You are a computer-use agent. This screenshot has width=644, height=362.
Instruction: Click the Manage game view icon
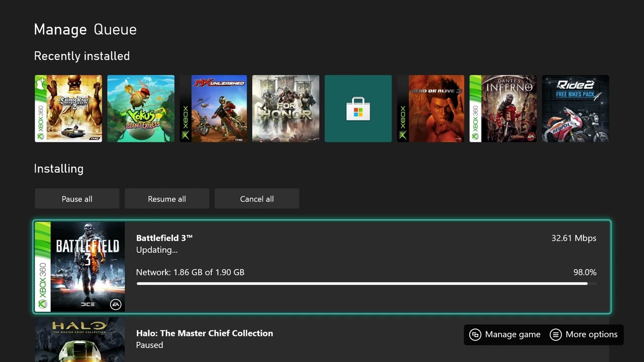[475, 335]
